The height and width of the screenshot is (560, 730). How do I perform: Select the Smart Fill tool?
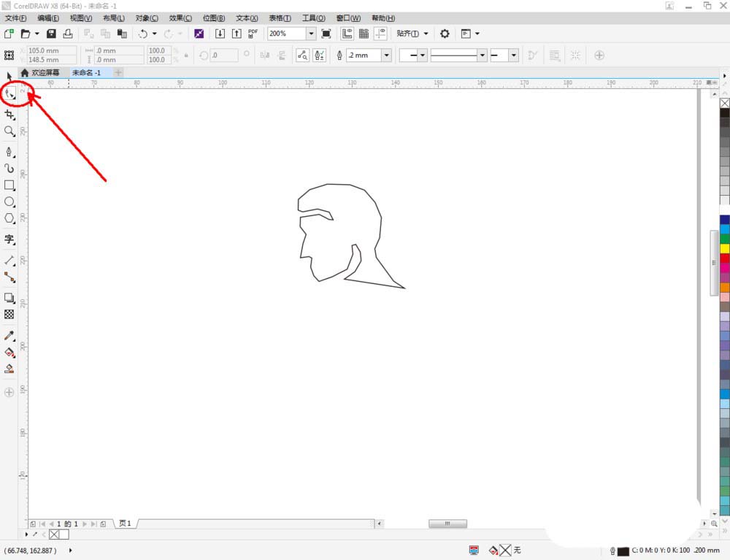pyautogui.click(x=9, y=369)
